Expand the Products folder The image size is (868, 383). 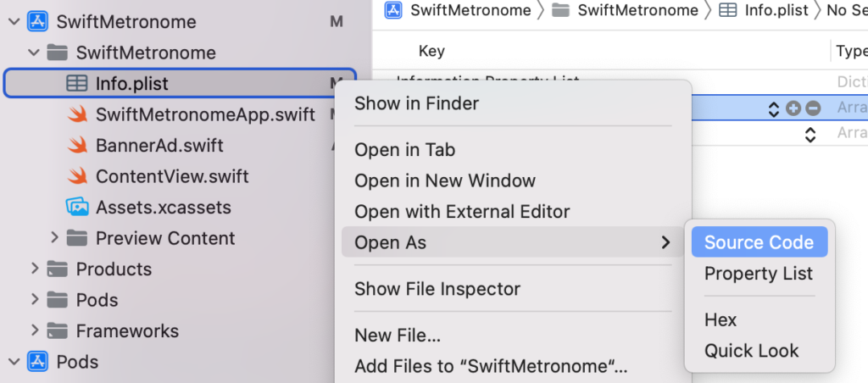click(35, 269)
